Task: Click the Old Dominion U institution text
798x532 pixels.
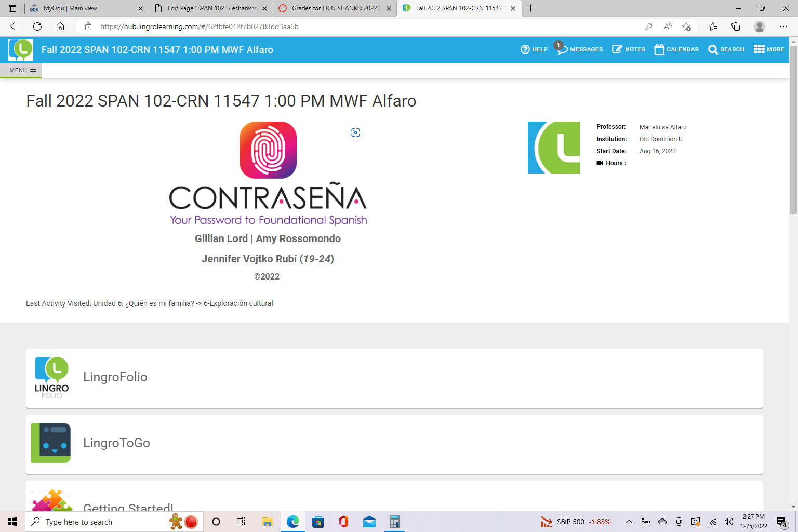Action: 661,139
